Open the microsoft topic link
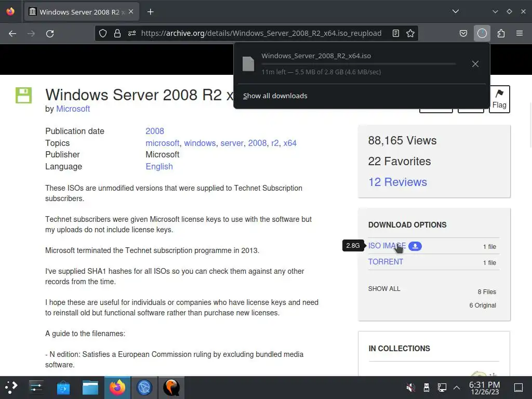Screen dimensions: 532x399 click(162, 143)
